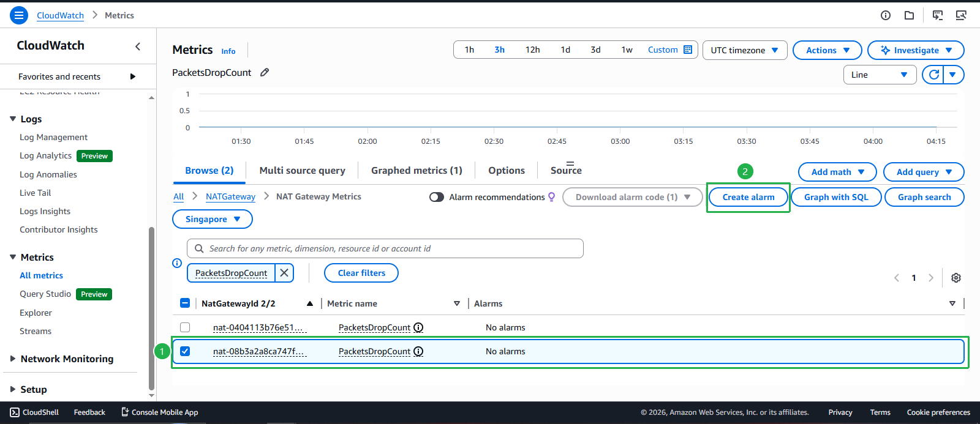Click the top-bar monitor search icon
This screenshot has height=424, width=980.
(961, 15)
